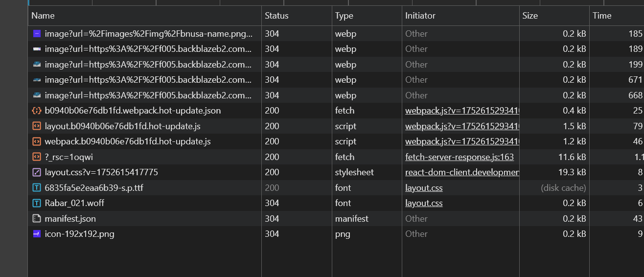Click the manifest.json document icon

(36, 219)
